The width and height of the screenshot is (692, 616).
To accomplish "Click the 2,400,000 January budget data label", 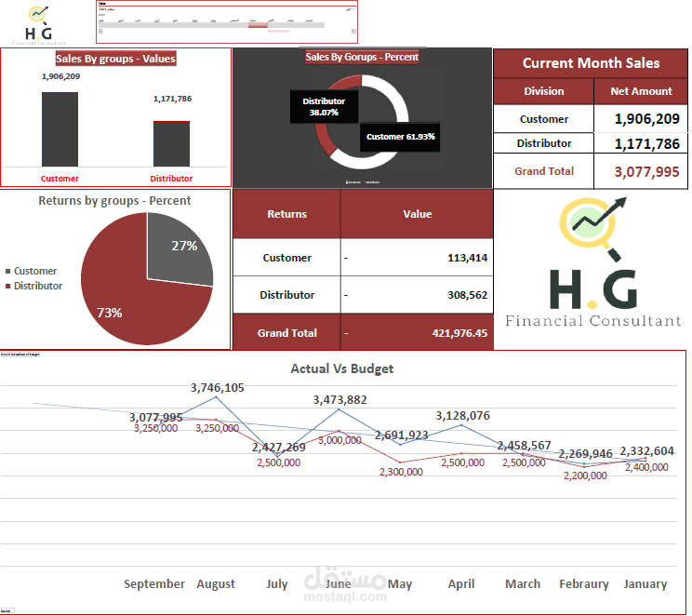I will [646, 467].
